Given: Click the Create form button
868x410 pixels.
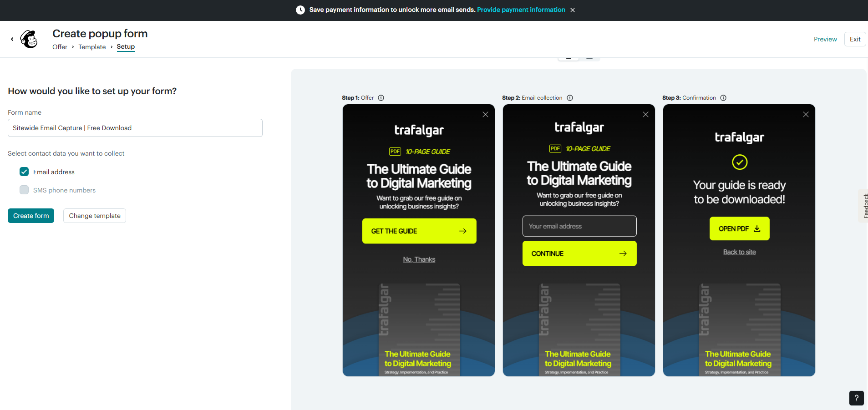Looking at the screenshot, I should [x=31, y=216].
